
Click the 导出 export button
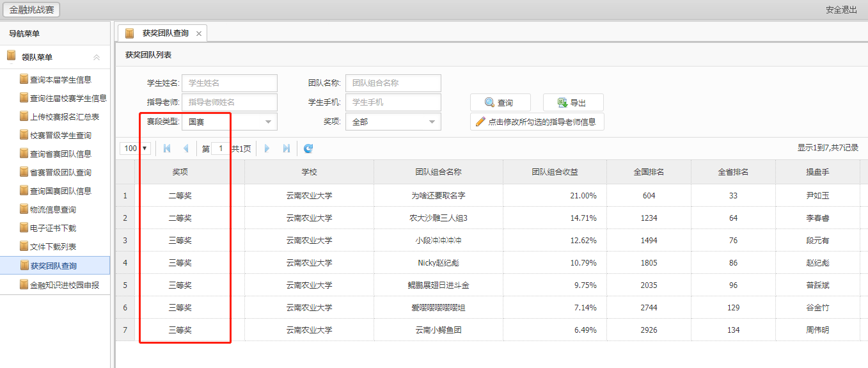coord(572,102)
